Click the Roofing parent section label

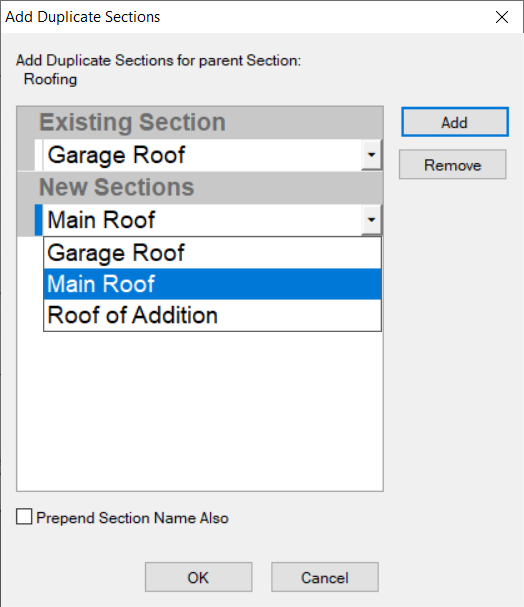[x=50, y=79]
